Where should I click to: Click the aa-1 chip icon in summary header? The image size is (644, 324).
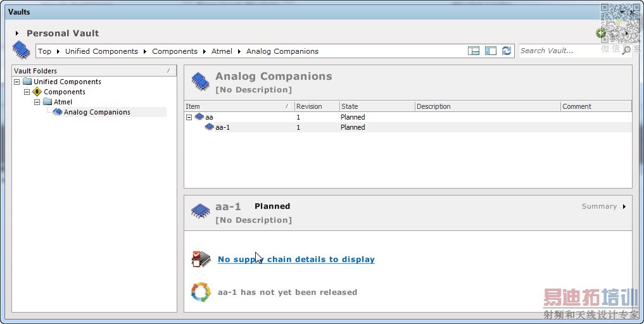point(201,211)
